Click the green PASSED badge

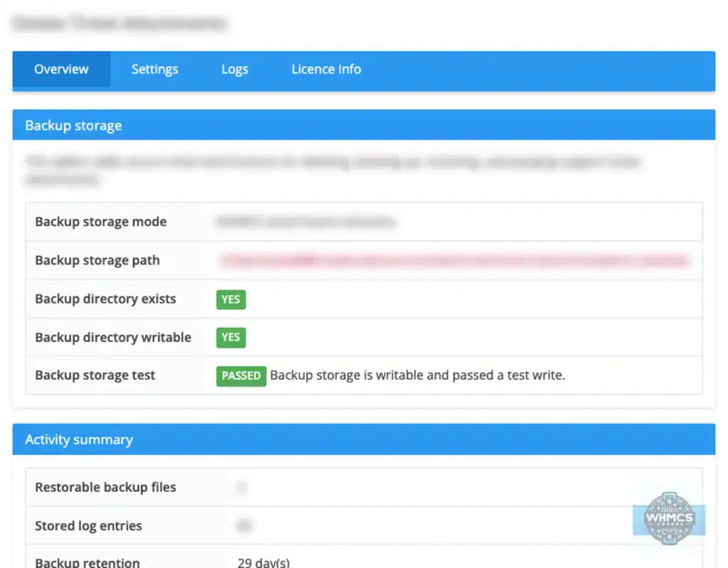[241, 376]
